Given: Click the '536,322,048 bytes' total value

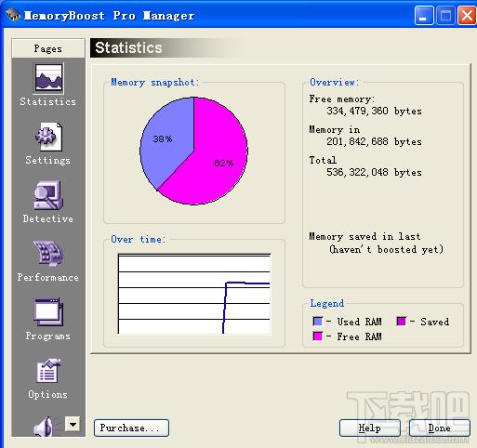Looking at the screenshot, I should [374, 172].
